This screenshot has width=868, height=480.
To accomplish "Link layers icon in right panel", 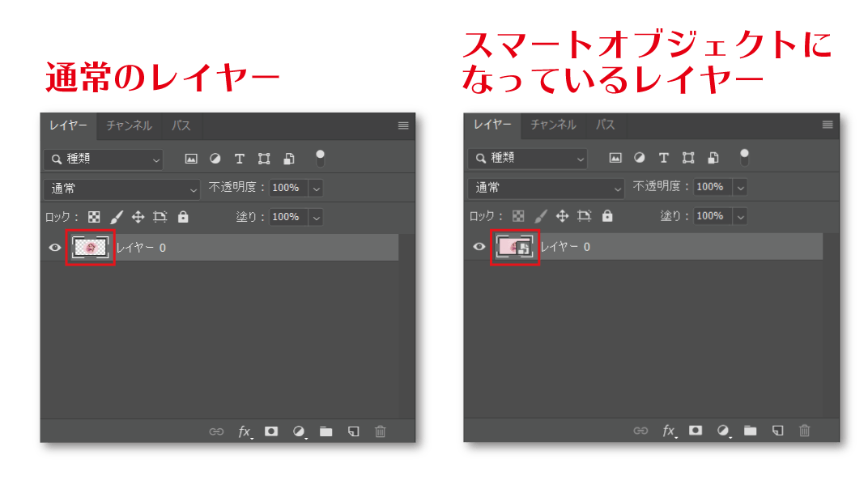I will point(640,430).
